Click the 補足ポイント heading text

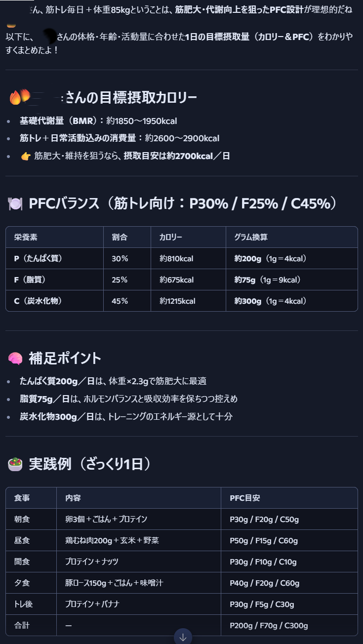click(65, 359)
